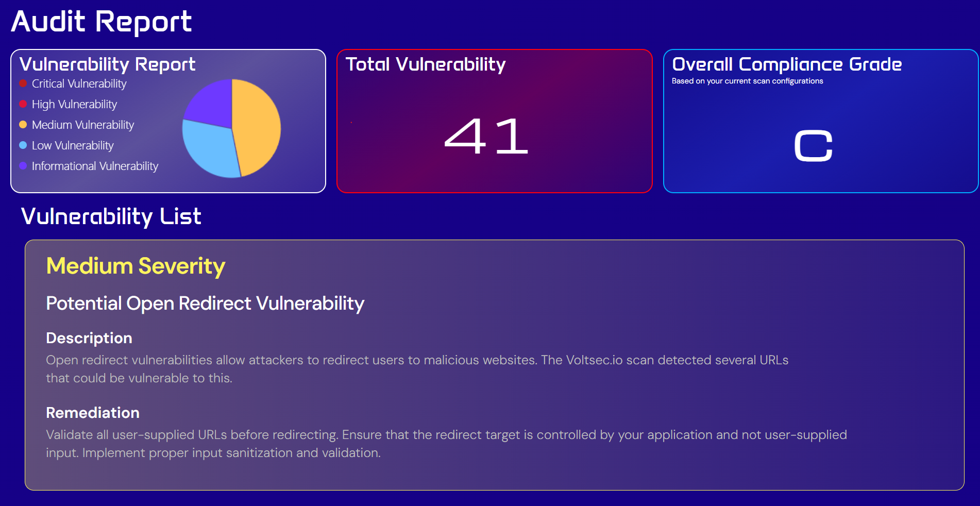The image size is (980, 506).
Task: Select the yellow Medium slice of pie chart
Action: [x=257, y=126]
